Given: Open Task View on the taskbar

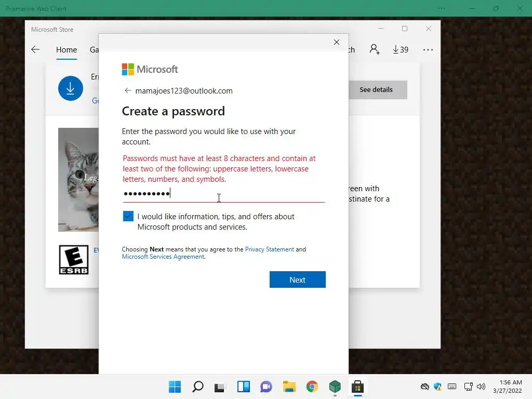Looking at the screenshot, I should (219, 387).
